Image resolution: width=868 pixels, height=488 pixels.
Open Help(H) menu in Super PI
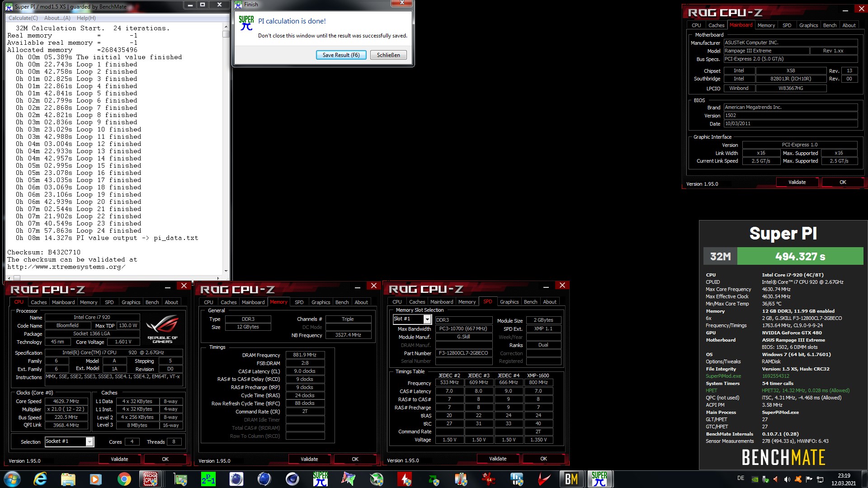tap(86, 18)
